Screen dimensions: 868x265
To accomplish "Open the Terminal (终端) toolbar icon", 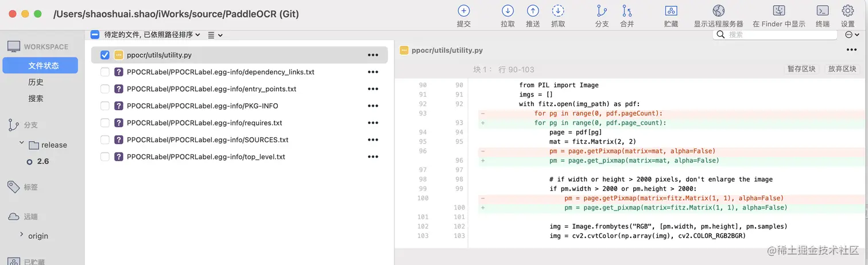I will click(x=823, y=11).
